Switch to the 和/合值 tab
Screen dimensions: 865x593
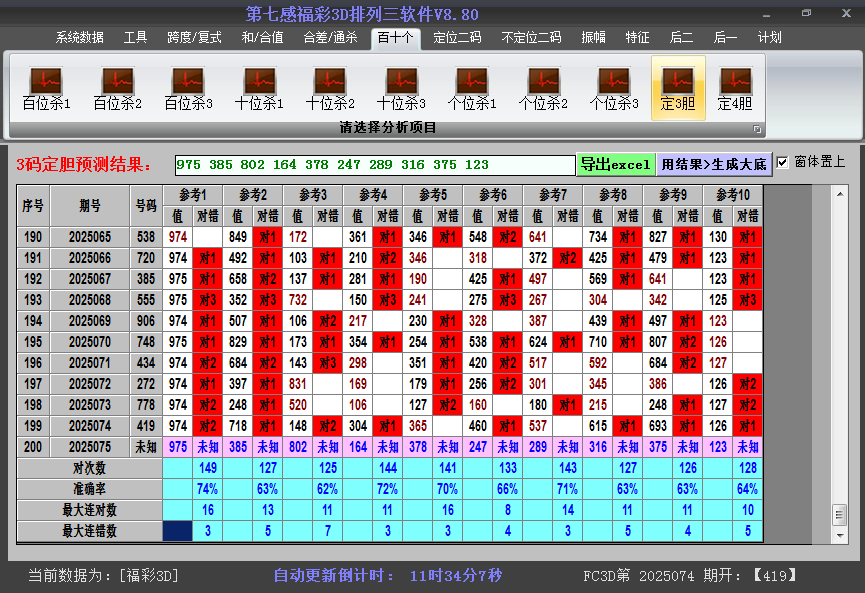[x=263, y=38]
